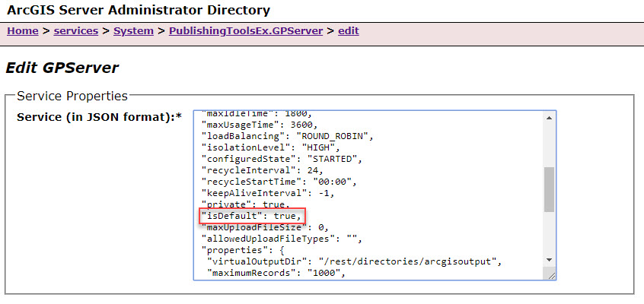Click the "virtualOutputDir" line
Viewport: 644px width, 304px height.
355,261
